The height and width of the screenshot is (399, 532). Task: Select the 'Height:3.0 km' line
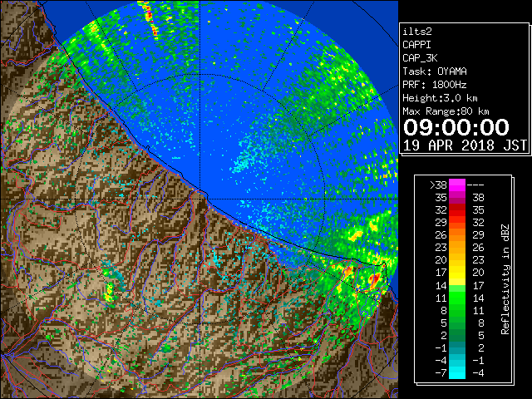(x=440, y=98)
